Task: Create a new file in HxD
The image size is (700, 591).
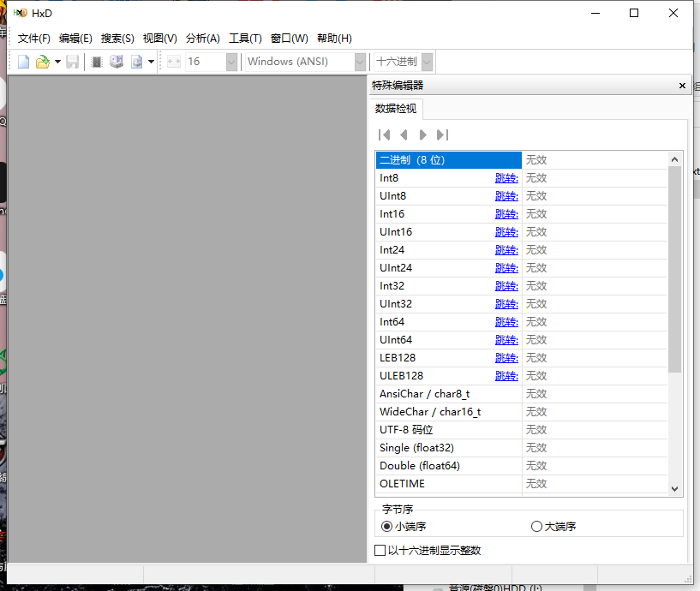Action: [x=21, y=61]
